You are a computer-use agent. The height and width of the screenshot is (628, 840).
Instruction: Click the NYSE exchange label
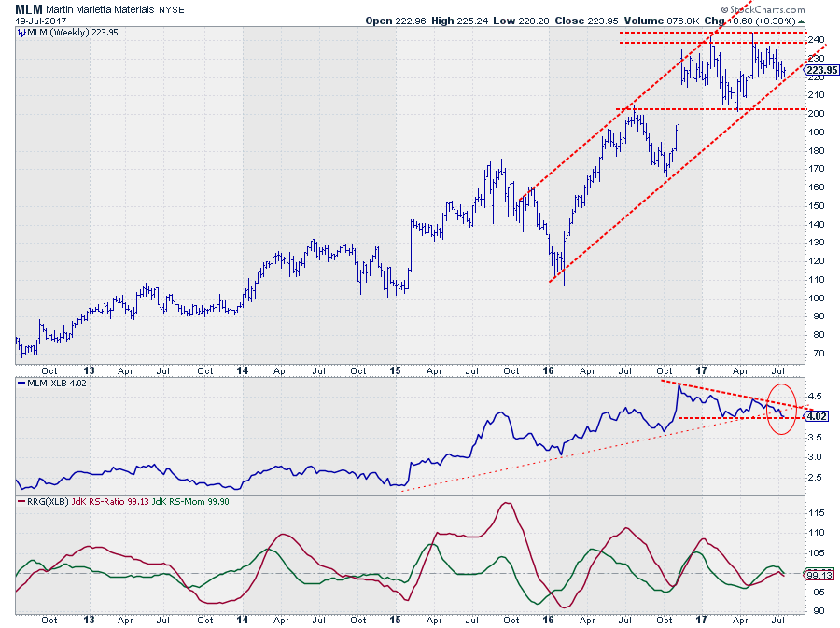[x=172, y=9]
